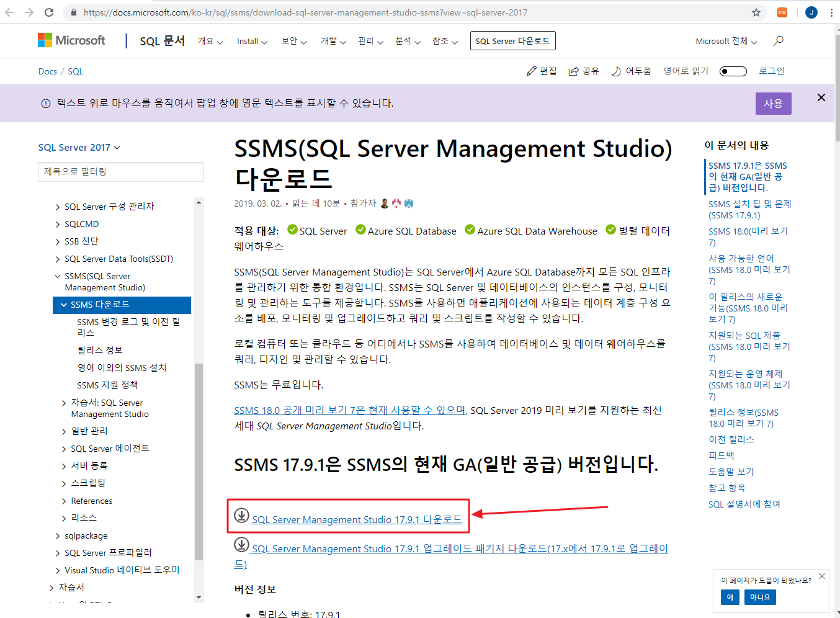840x618 pixels.
Task: Open the Microsoft 전체 dropdown
Action: click(726, 41)
